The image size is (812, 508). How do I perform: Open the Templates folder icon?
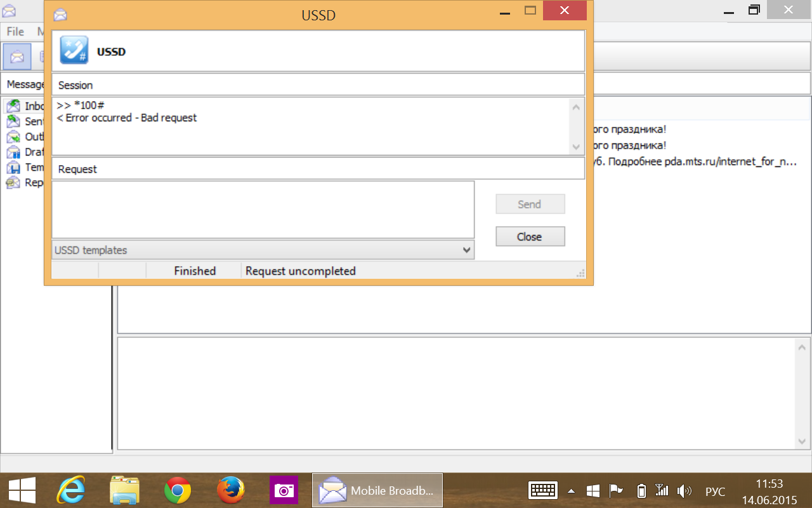tap(13, 168)
